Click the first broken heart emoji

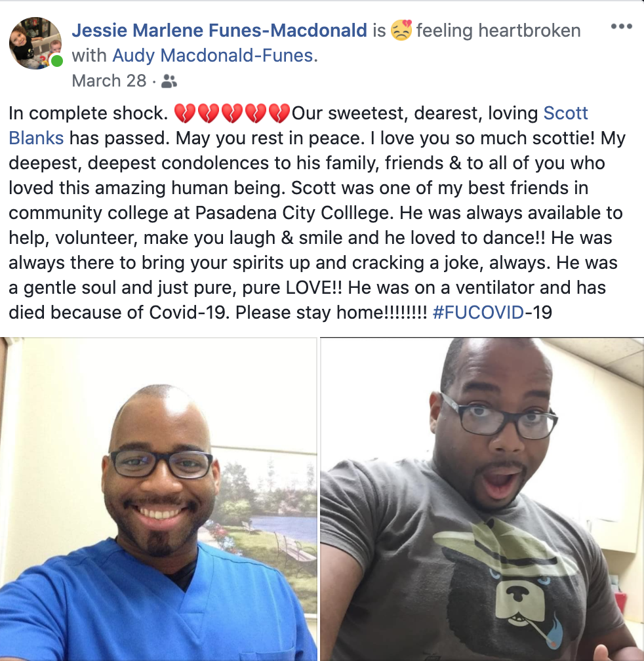click(184, 113)
